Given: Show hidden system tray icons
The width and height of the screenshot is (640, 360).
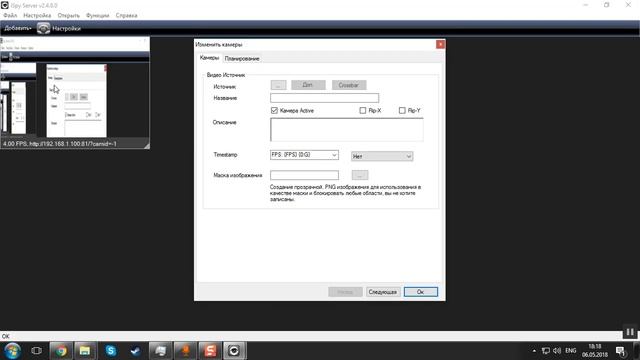Looking at the screenshot, I should pos(534,351).
